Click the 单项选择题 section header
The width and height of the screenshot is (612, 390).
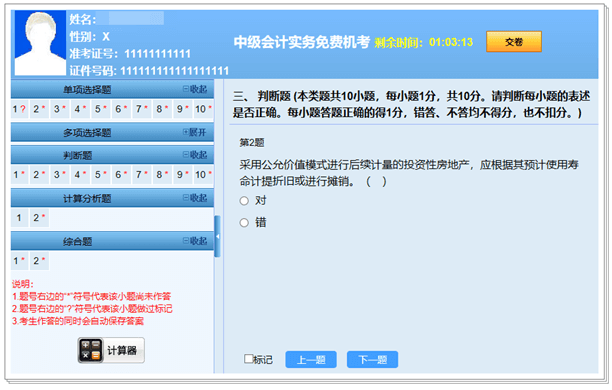point(112,89)
